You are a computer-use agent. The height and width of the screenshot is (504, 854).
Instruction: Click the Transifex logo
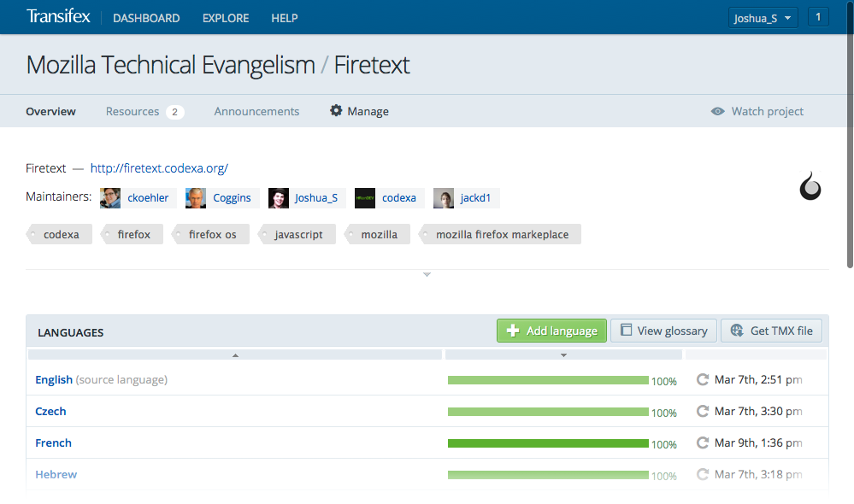click(x=58, y=17)
